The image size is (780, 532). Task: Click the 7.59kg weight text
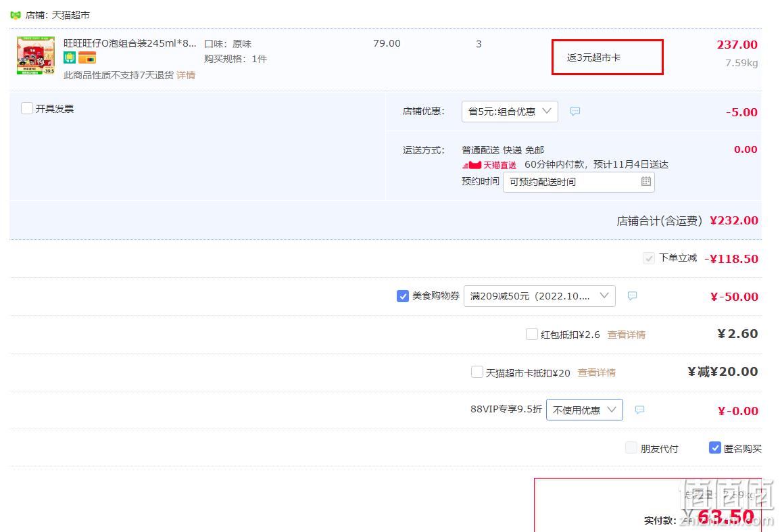741,63
